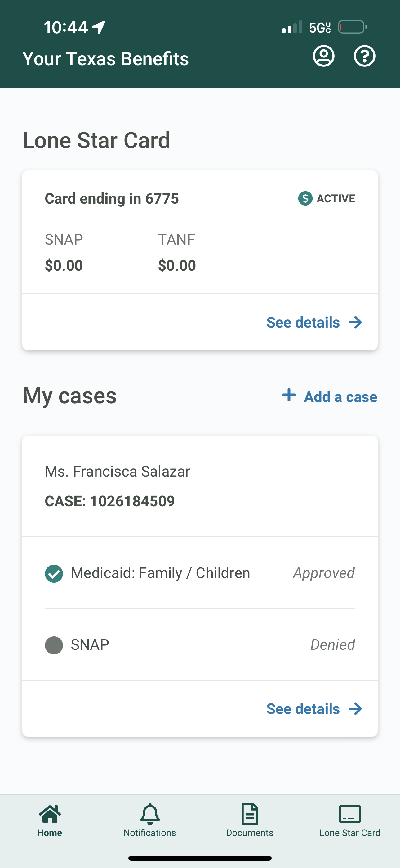This screenshot has height=868, width=400.
Task: Tap the gray circle next to SNAP
Action: point(54,645)
